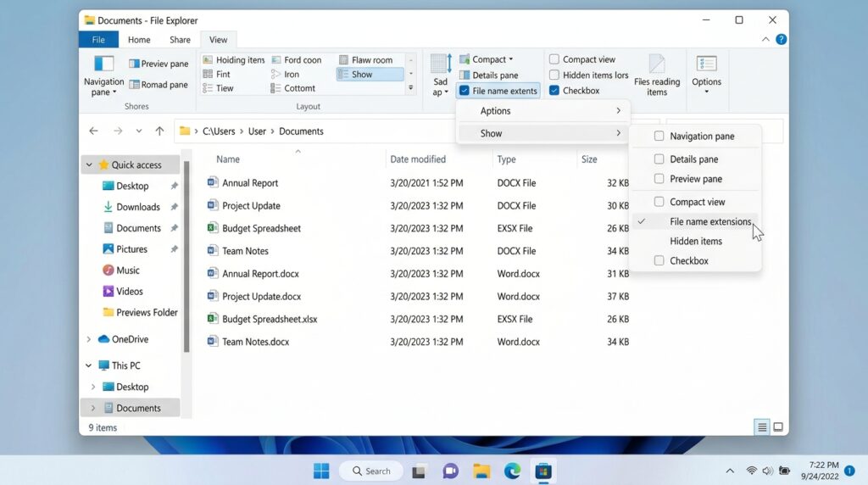Screen dimensions: 868x485
Task: Enable Hidden items lors checkbox
Action: coord(554,75)
